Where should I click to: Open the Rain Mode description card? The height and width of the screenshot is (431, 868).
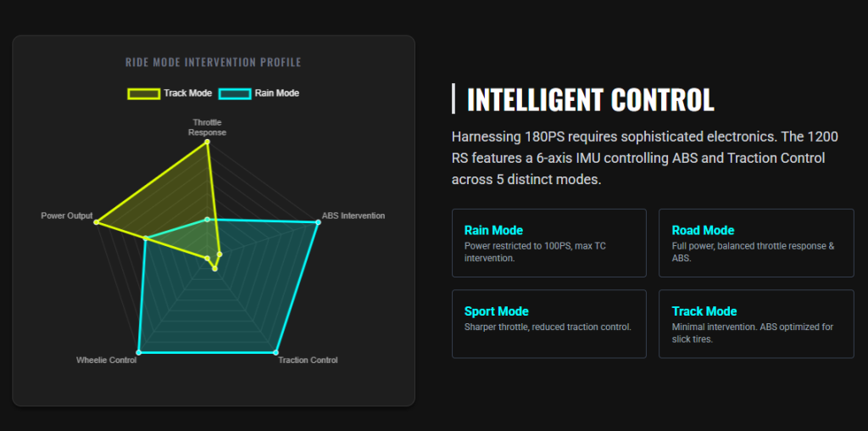[548, 243]
